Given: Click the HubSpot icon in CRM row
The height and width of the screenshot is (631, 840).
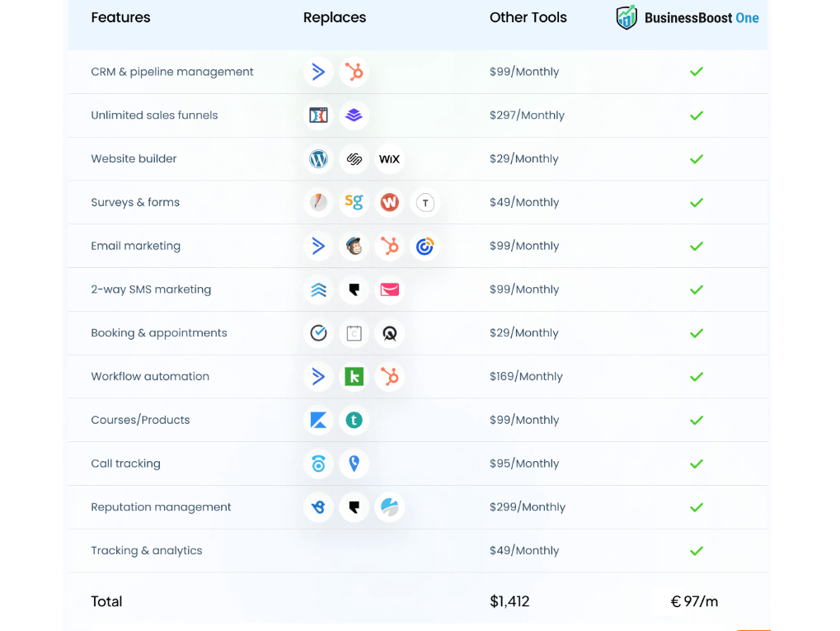Looking at the screenshot, I should click(354, 72).
